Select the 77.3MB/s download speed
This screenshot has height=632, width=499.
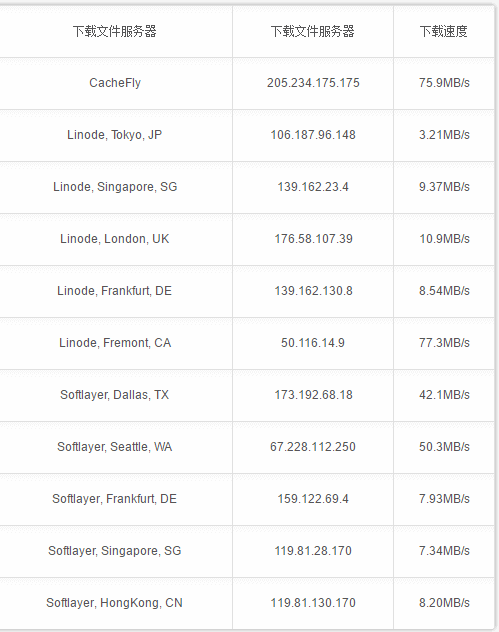coord(444,343)
